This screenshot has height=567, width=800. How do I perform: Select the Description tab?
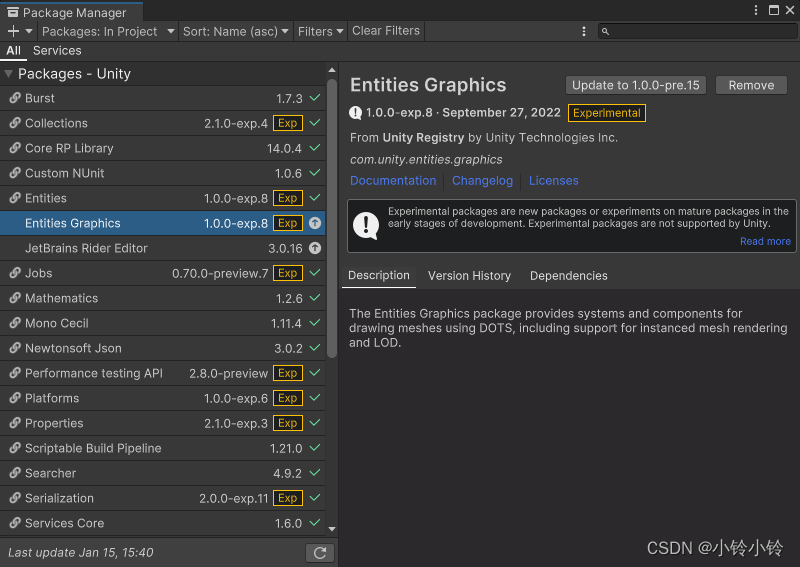(x=379, y=276)
